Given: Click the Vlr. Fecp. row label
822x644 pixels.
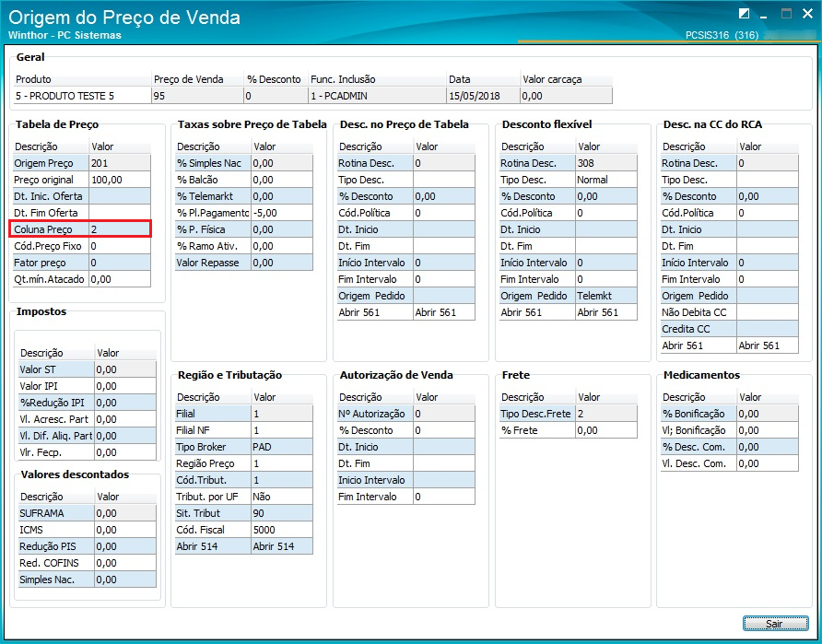Looking at the screenshot, I should tap(56, 452).
